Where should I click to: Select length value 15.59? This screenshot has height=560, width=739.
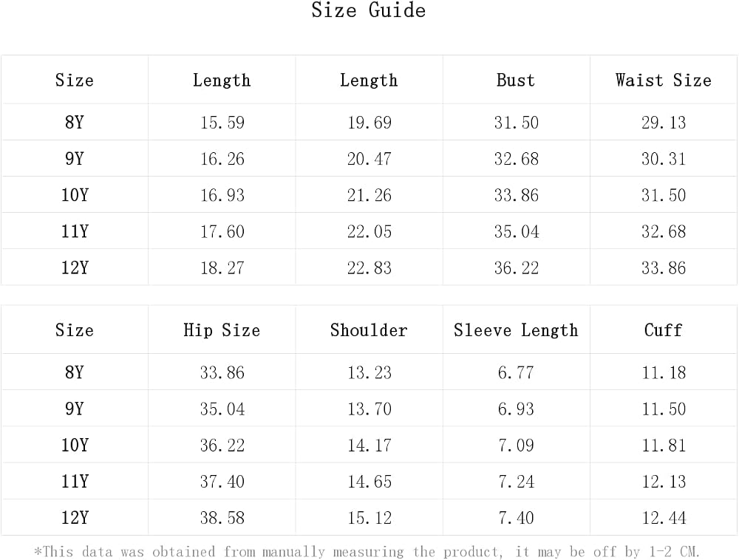tap(222, 123)
